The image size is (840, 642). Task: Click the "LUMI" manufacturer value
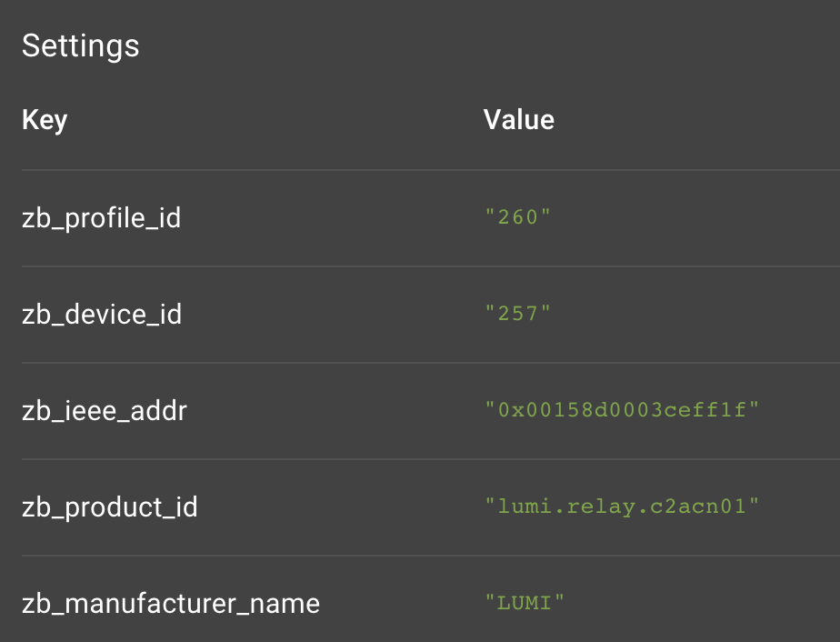(525, 603)
